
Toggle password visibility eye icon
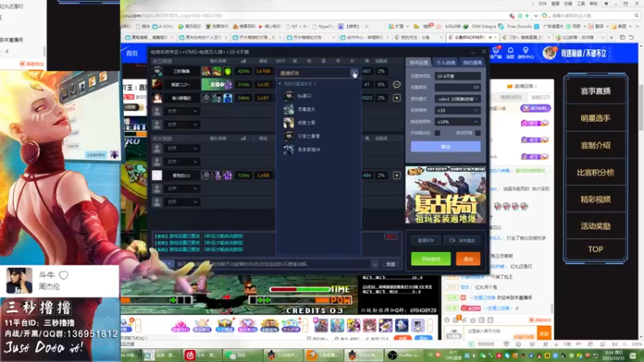click(476, 88)
